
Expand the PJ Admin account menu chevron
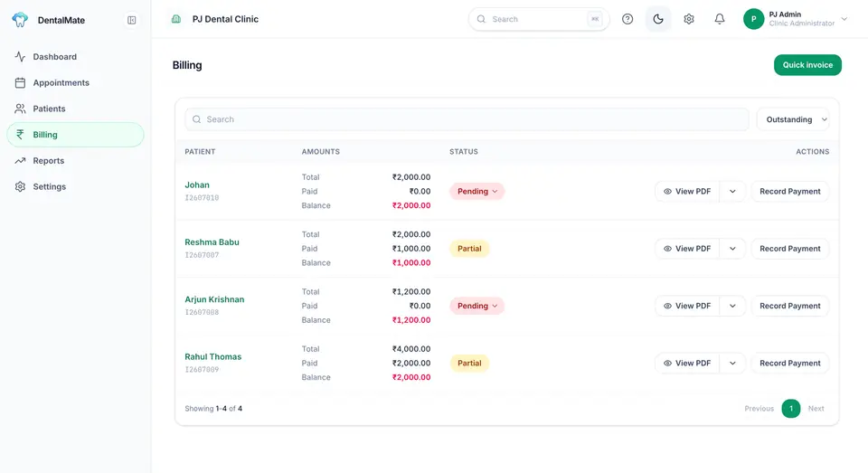click(x=844, y=19)
